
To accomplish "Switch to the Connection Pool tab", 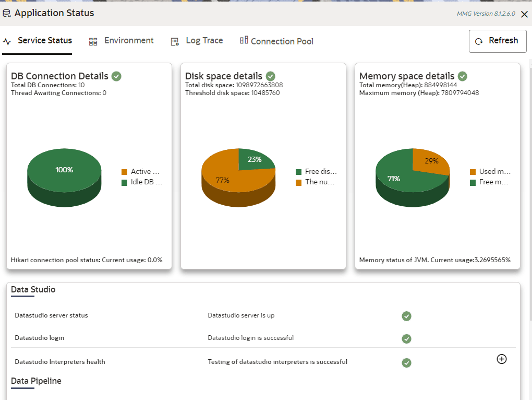I will click(276, 41).
